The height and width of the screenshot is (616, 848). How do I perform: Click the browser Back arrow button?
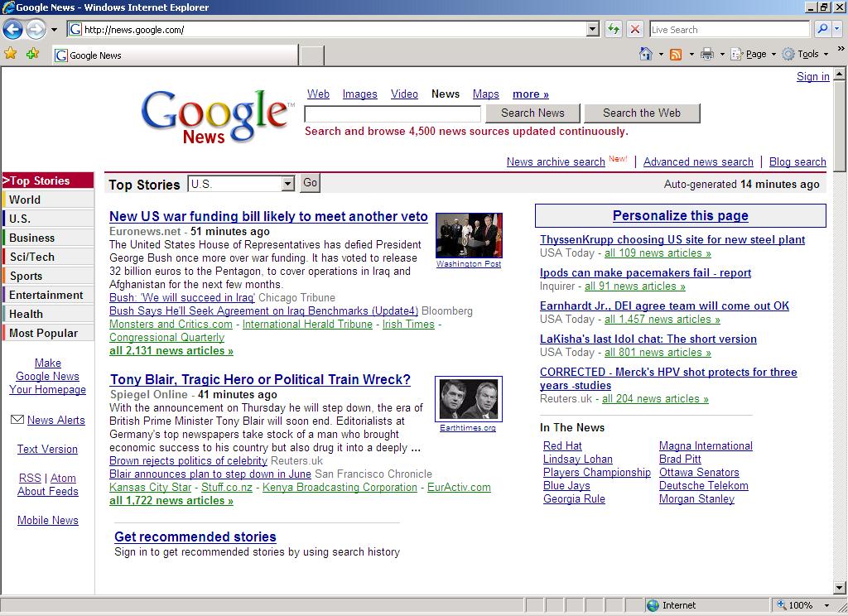point(13,29)
